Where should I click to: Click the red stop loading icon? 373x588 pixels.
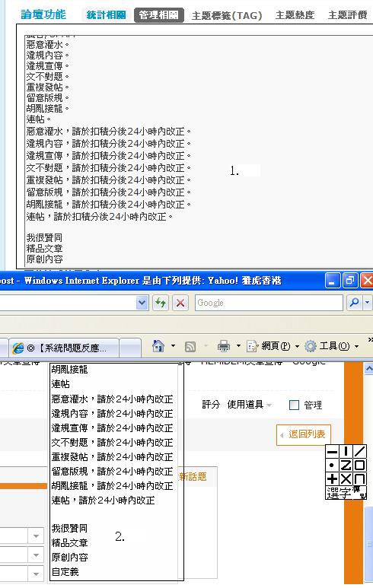pos(180,303)
